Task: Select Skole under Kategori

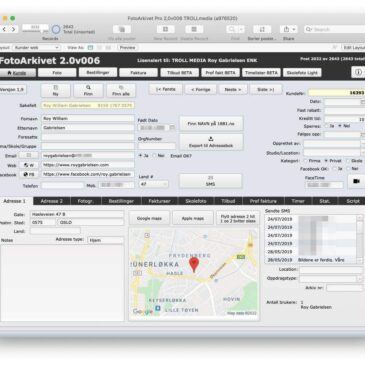Action: point(348,161)
